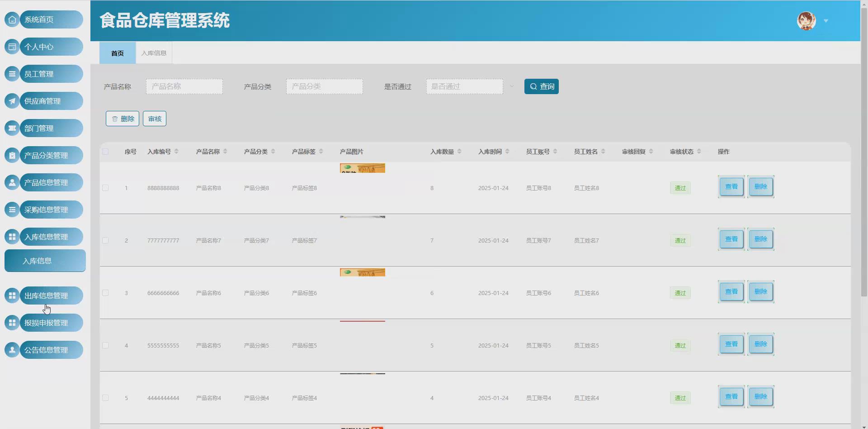Open 供应商管理 in sidebar
The image size is (868, 429).
pos(51,101)
